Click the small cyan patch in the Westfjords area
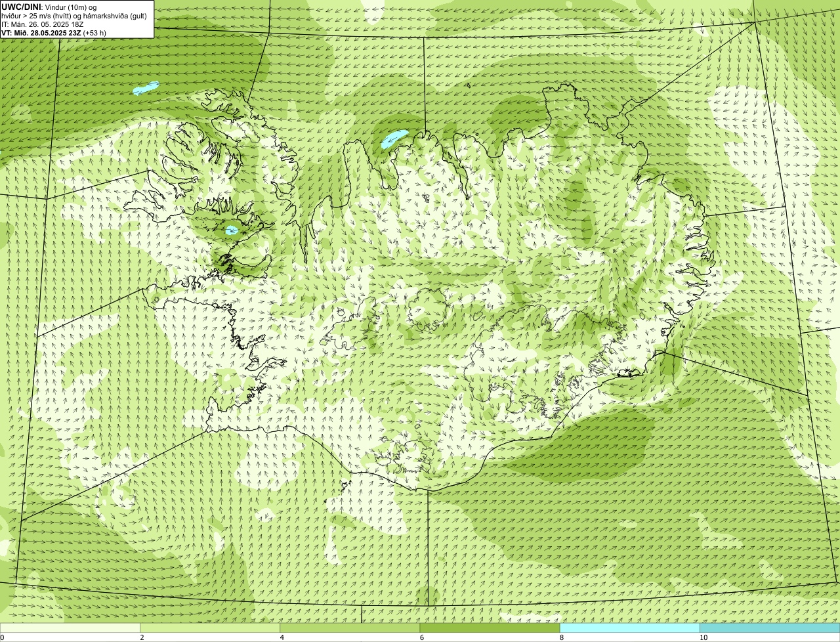Screen dimensions: 840x642 tap(231, 230)
